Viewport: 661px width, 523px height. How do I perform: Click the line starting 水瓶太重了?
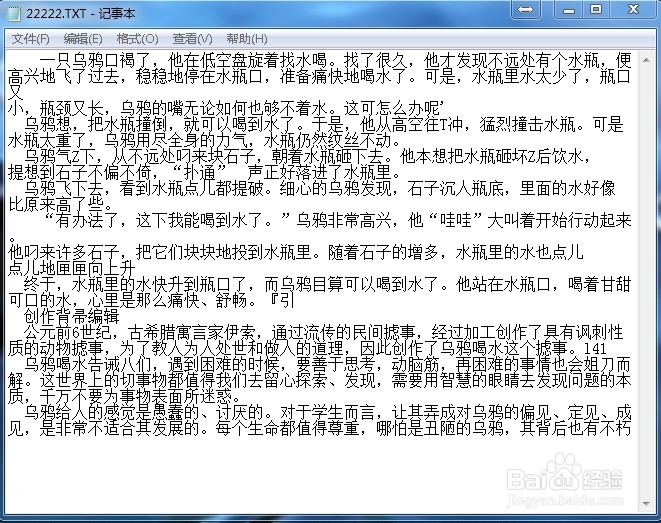point(204,141)
